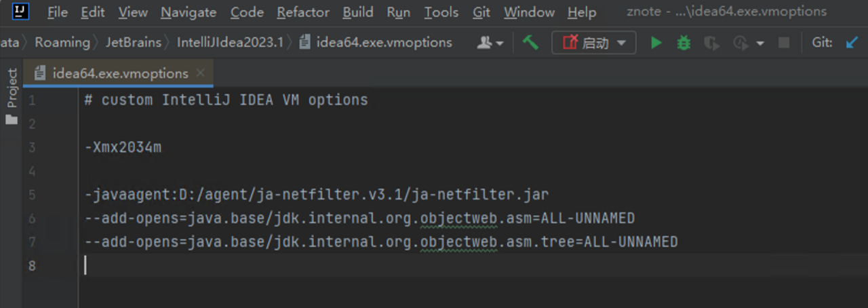Open the Refactor menu
The height and width of the screenshot is (308, 868).
[303, 12]
